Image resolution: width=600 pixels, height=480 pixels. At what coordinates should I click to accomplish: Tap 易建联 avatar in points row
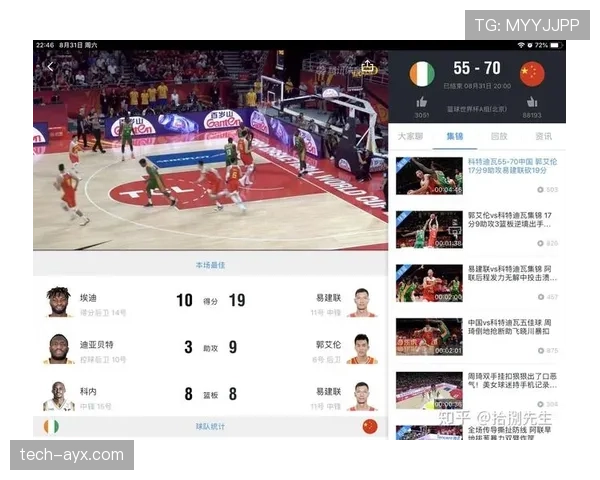pos(362,302)
